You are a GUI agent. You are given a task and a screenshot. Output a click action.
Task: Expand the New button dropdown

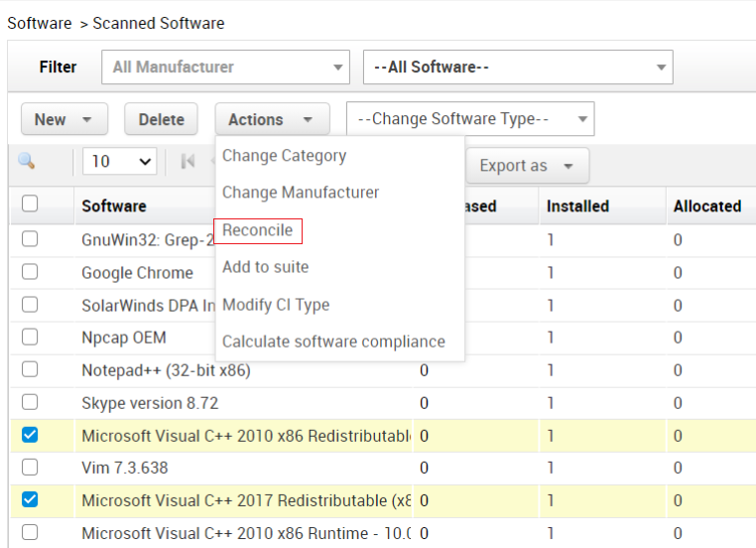tap(64, 119)
